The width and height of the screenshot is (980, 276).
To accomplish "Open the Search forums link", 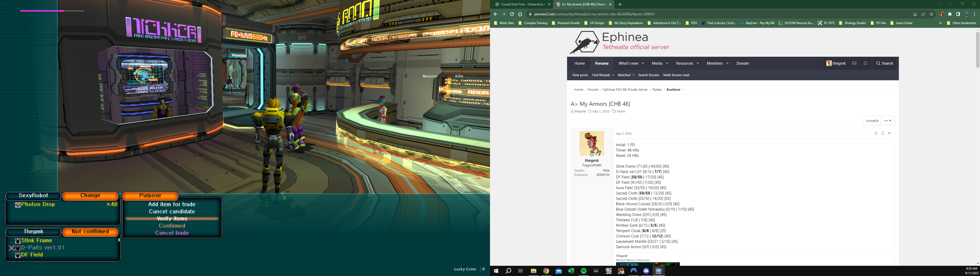I will point(648,75).
